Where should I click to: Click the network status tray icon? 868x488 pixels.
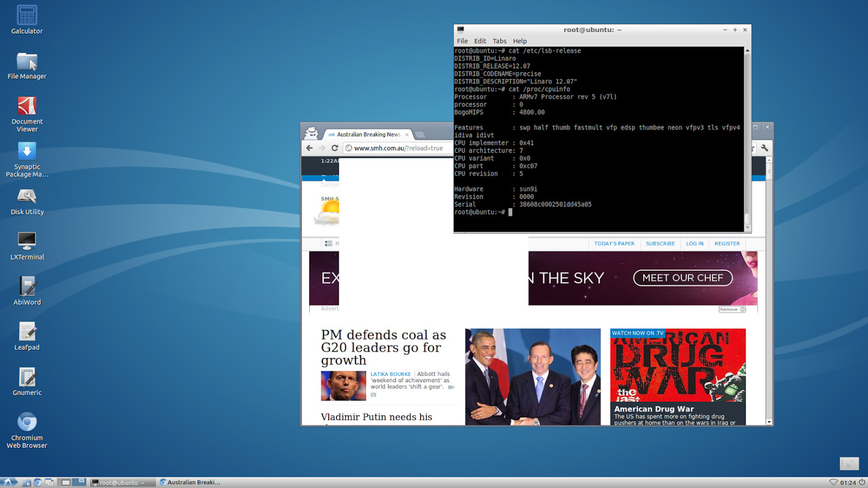(833, 483)
